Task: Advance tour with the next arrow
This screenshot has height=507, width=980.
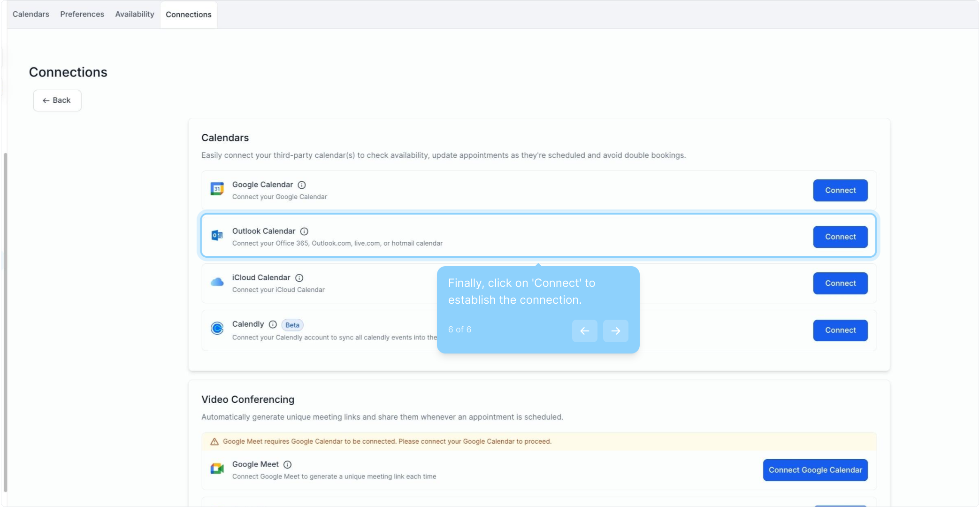Action: pos(615,331)
